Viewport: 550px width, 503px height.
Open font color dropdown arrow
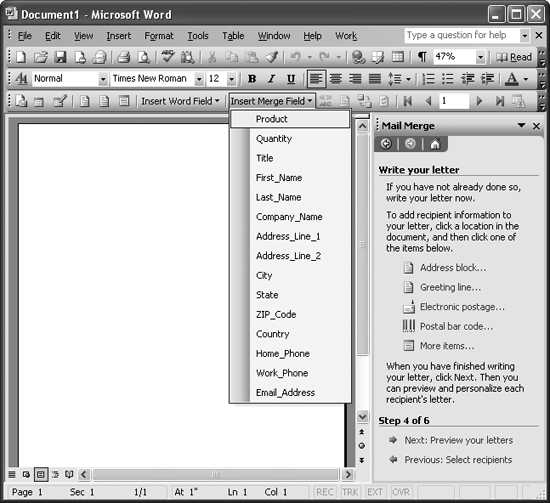click(x=525, y=79)
